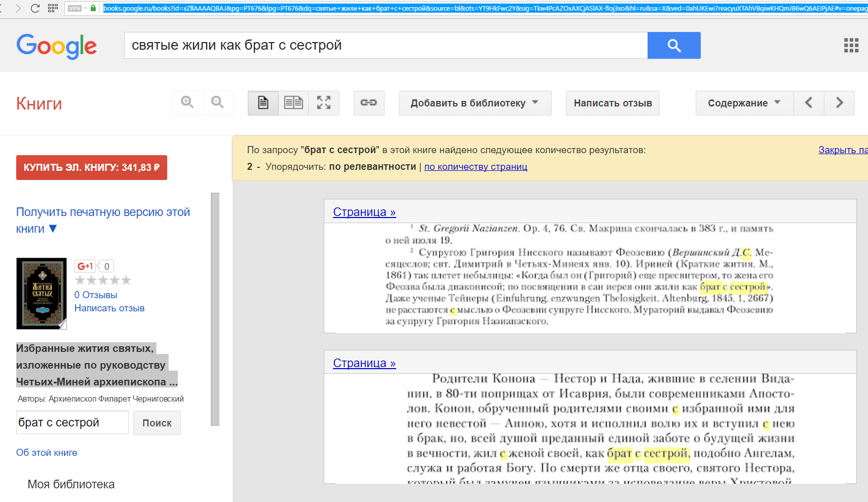Open Моя библиотека
Viewport: 868px width, 502px height.
coord(71,484)
